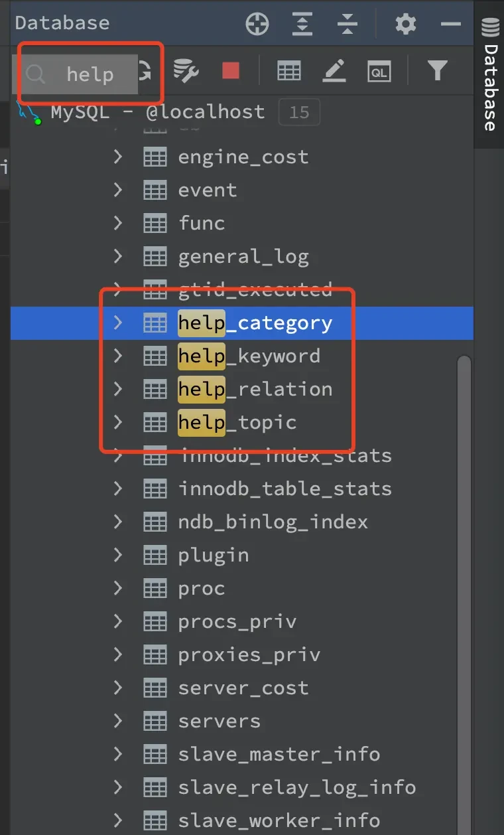Hide the Database panel with minus icon
Screen dimensions: 504x835
[450, 25]
